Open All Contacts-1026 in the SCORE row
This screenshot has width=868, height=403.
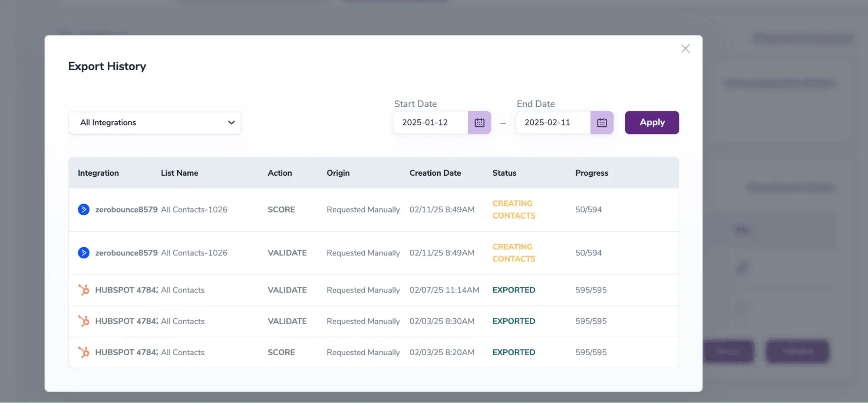(x=194, y=210)
